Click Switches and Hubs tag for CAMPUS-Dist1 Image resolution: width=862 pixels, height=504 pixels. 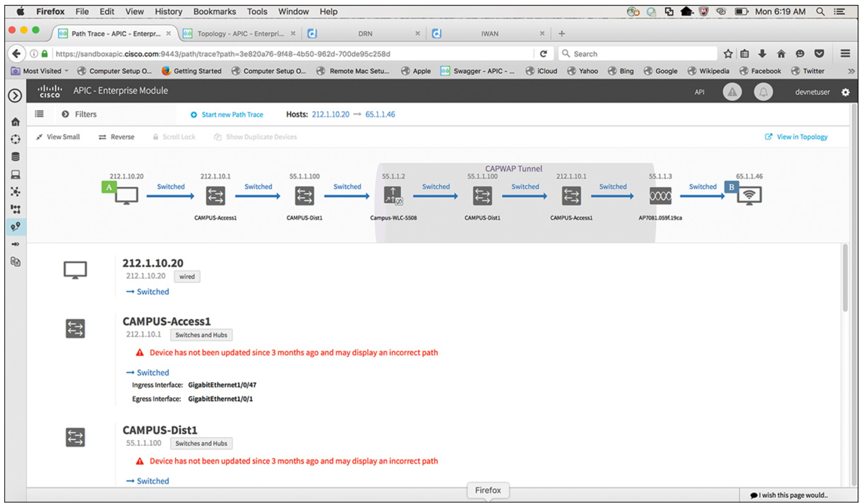pos(201,444)
